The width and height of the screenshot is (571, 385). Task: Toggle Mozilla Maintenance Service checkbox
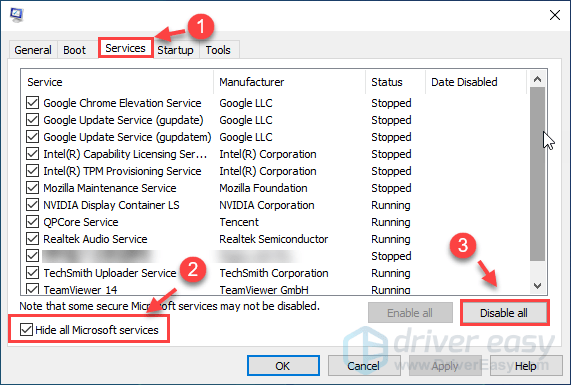pyautogui.click(x=32, y=188)
